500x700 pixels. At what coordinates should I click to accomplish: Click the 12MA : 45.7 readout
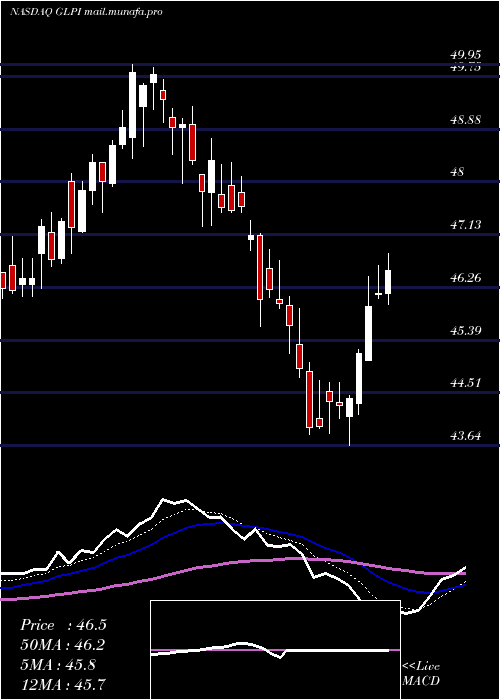point(63,684)
